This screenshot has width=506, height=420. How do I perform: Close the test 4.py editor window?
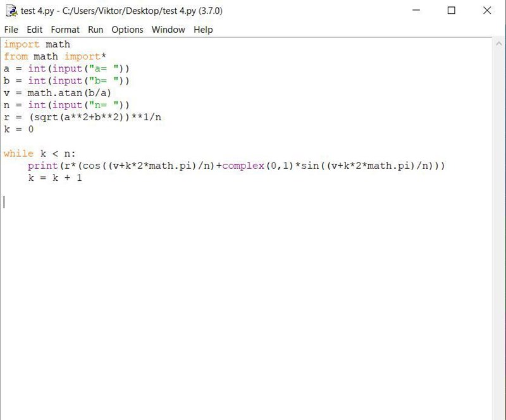(x=487, y=11)
